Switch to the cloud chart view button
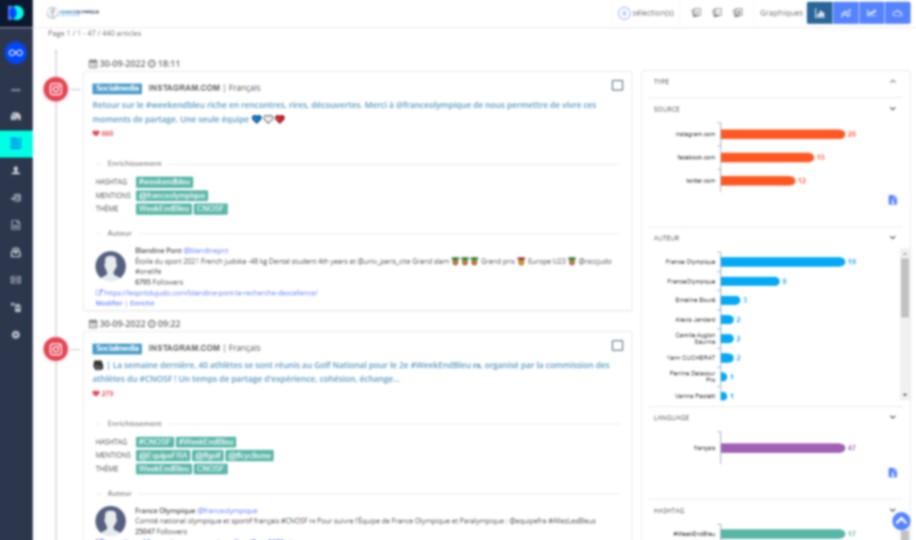Screen dimensions: 916x540 pyautogui.click(x=897, y=13)
